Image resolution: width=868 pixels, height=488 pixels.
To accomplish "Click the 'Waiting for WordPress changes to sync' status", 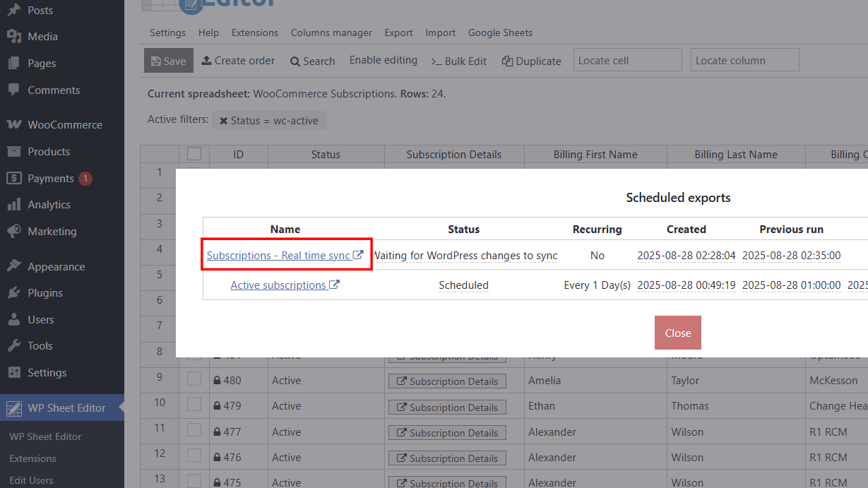I will 465,256.
